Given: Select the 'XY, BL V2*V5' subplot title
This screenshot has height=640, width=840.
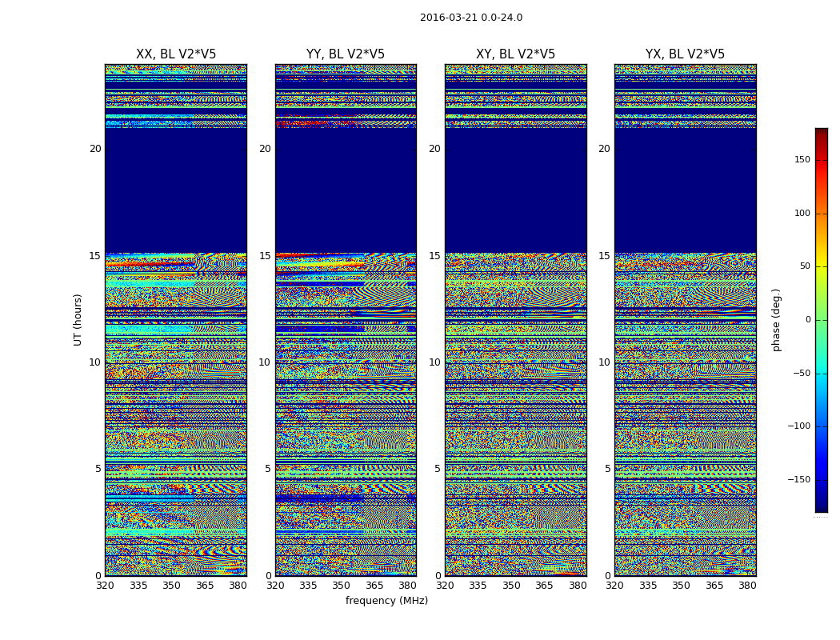Looking at the screenshot, I should click(515, 54).
